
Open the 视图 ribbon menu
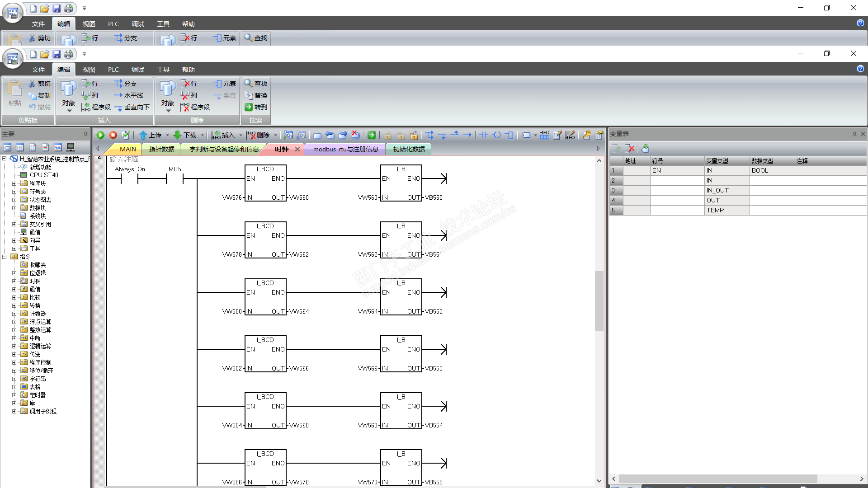(x=89, y=70)
